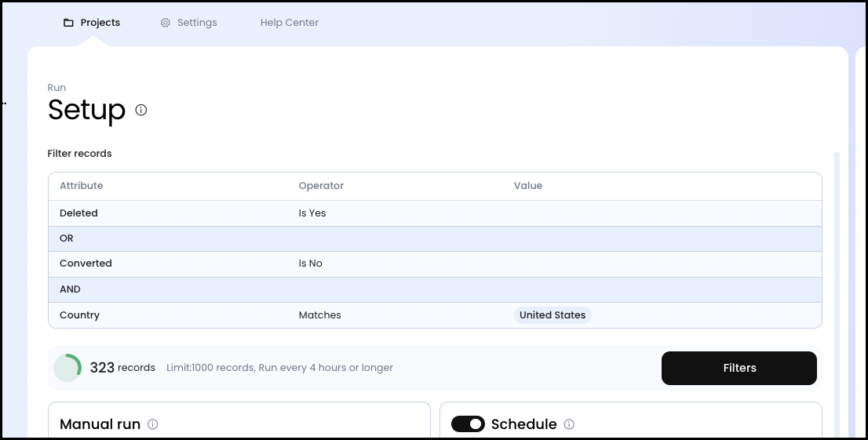The width and height of the screenshot is (868, 440).
Task: Click the United States value tag
Action: click(553, 315)
